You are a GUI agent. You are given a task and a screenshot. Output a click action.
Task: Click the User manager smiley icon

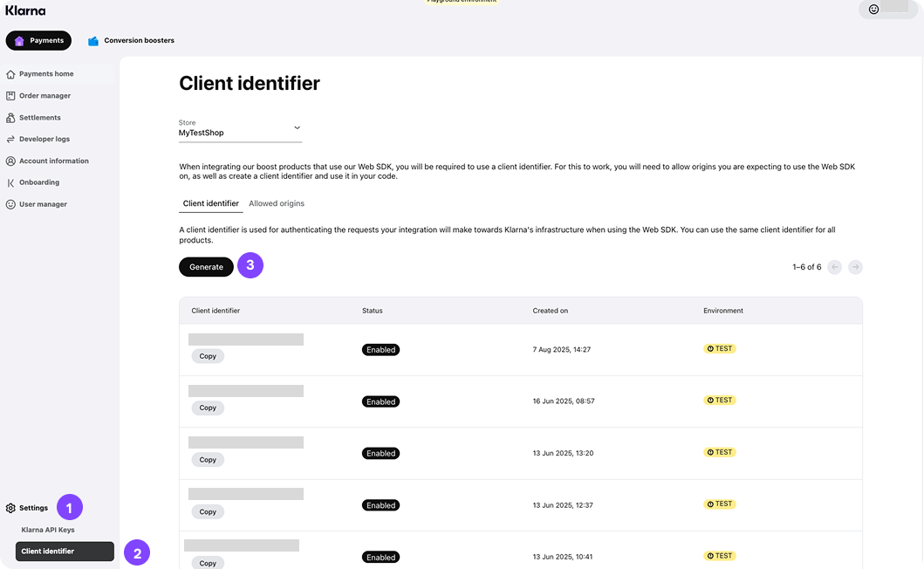(10, 204)
